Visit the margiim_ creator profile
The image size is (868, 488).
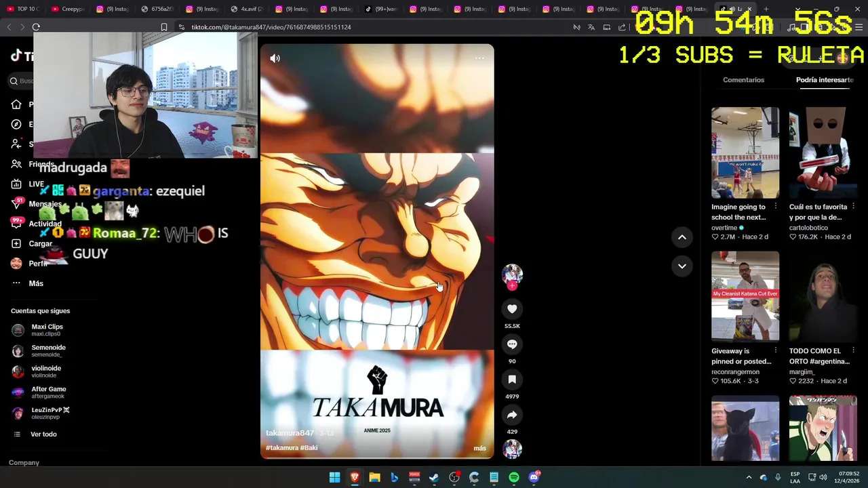click(802, 371)
